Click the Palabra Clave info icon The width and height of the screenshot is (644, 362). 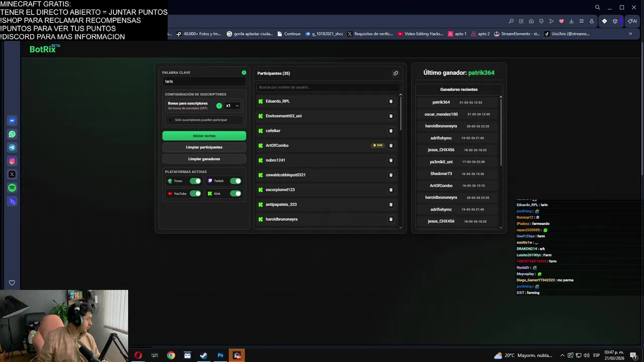tap(244, 72)
